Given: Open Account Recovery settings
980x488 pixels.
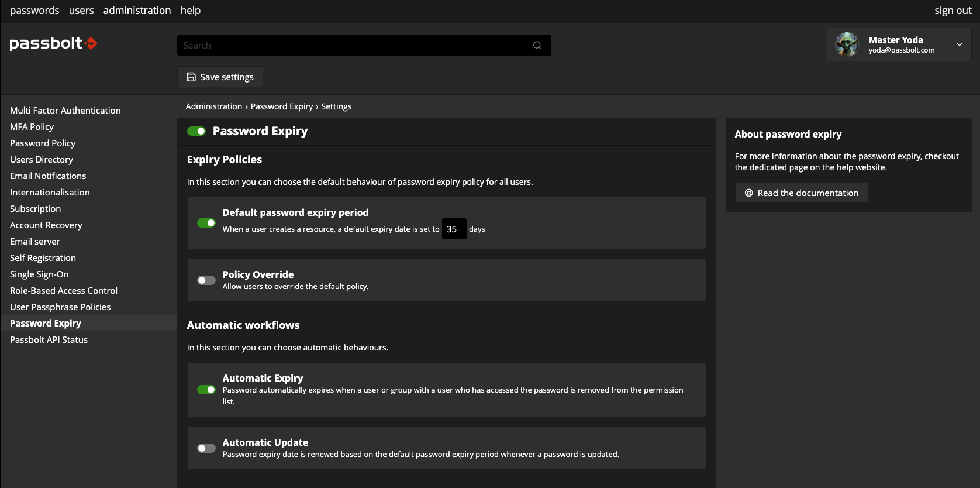Looking at the screenshot, I should coord(46,225).
